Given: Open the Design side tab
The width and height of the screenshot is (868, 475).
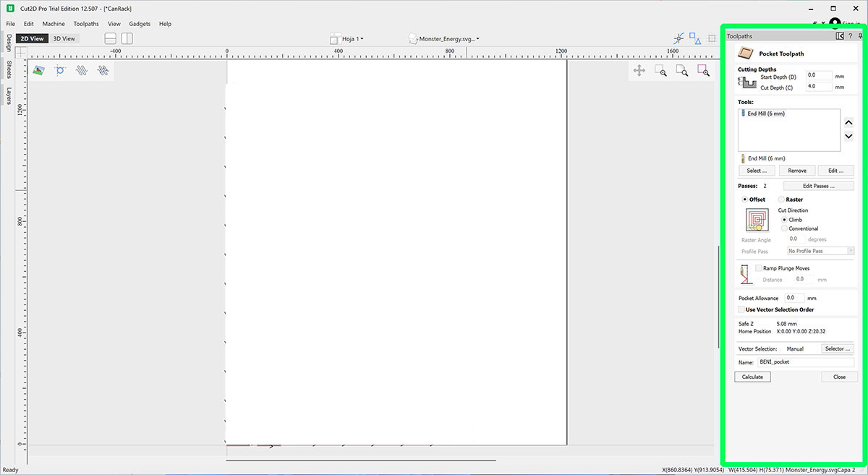Looking at the screenshot, I should coord(9,43).
